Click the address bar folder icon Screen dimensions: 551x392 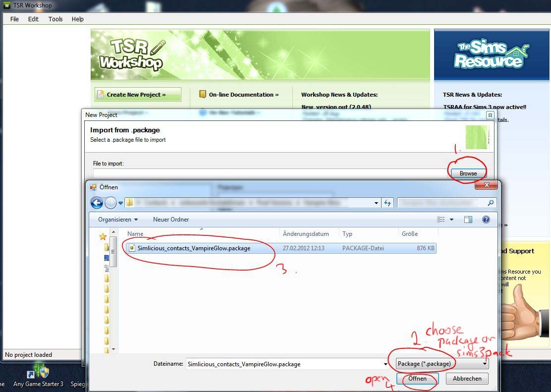[129, 203]
